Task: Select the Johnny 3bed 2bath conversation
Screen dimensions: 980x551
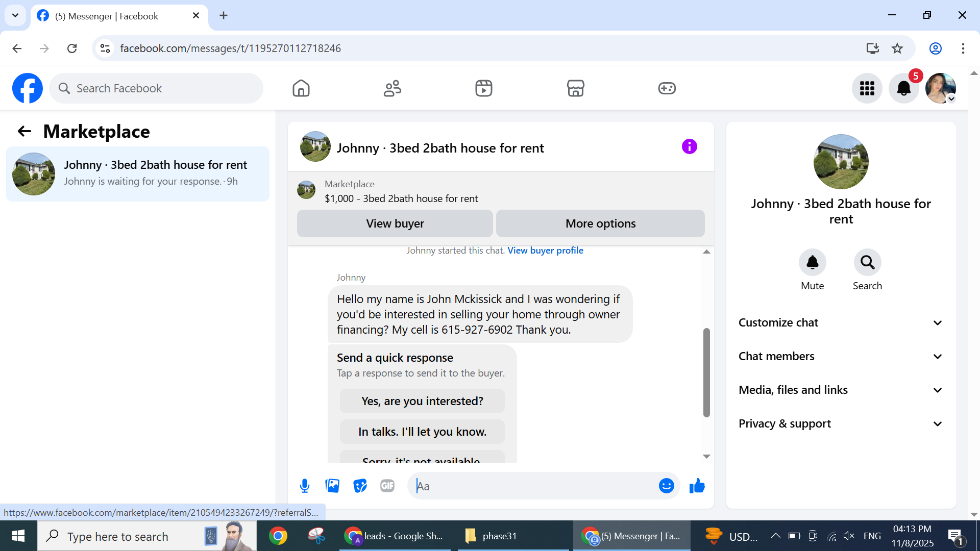Action: [138, 174]
